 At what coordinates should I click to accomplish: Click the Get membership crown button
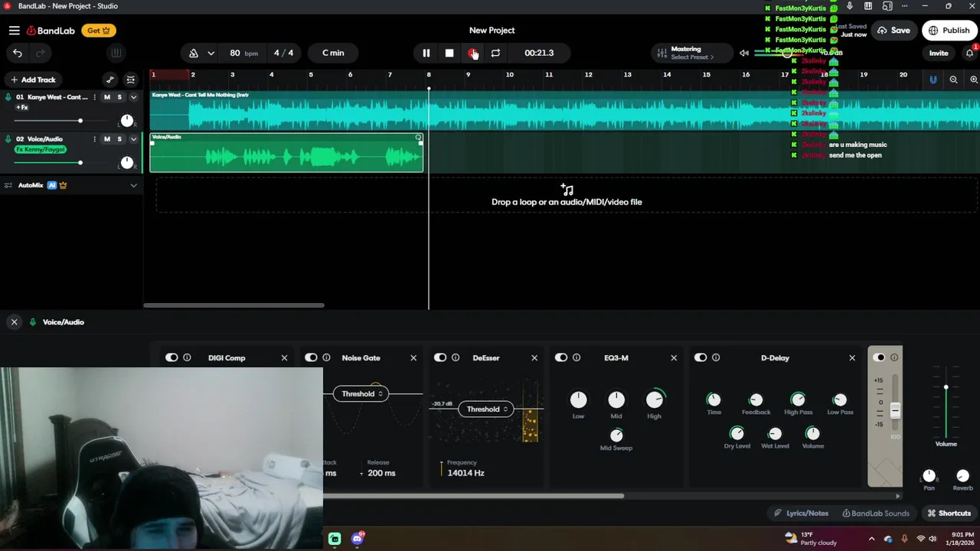[x=99, y=31]
